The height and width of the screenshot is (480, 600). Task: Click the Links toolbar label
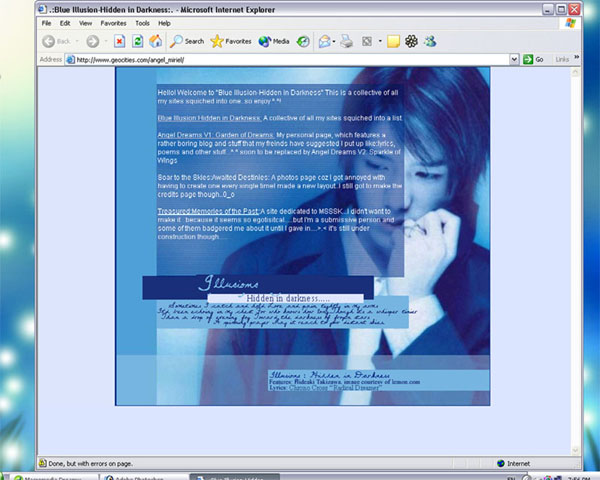pos(562,59)
